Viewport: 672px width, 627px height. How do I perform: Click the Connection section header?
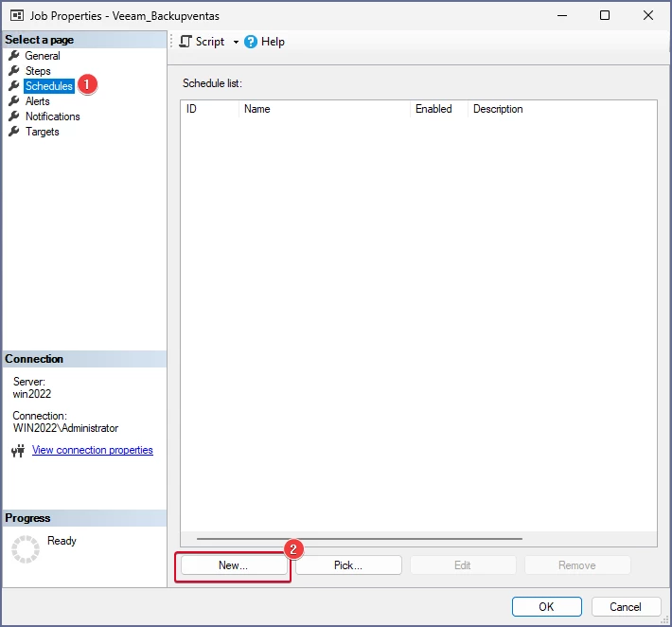(x=84, y=359)
